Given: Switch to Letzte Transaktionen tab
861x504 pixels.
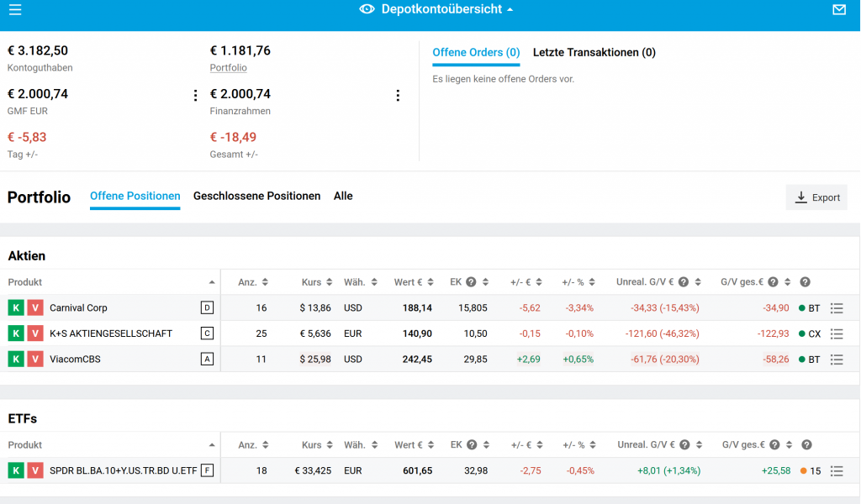Looking at the screenshot, I should (594, 52).
